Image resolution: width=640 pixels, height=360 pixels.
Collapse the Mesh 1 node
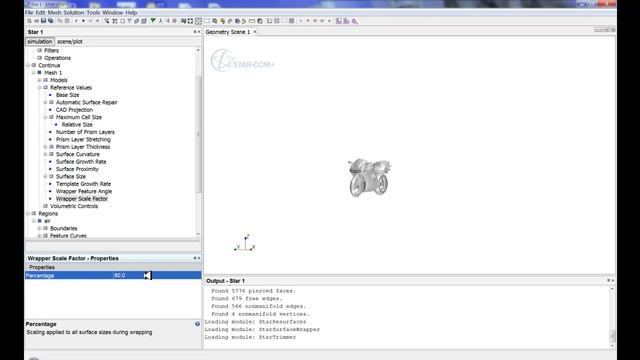click(x=34, y=73)
